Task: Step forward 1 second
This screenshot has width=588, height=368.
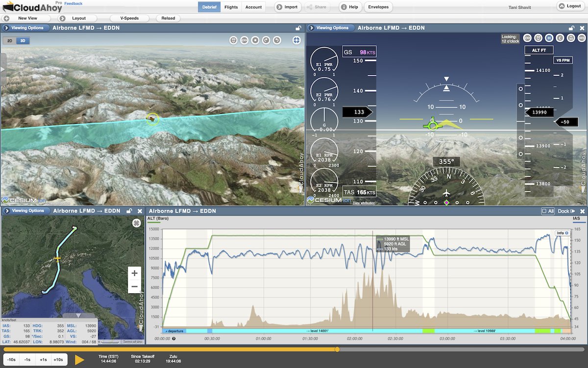Action: click(x=44, y=360)
